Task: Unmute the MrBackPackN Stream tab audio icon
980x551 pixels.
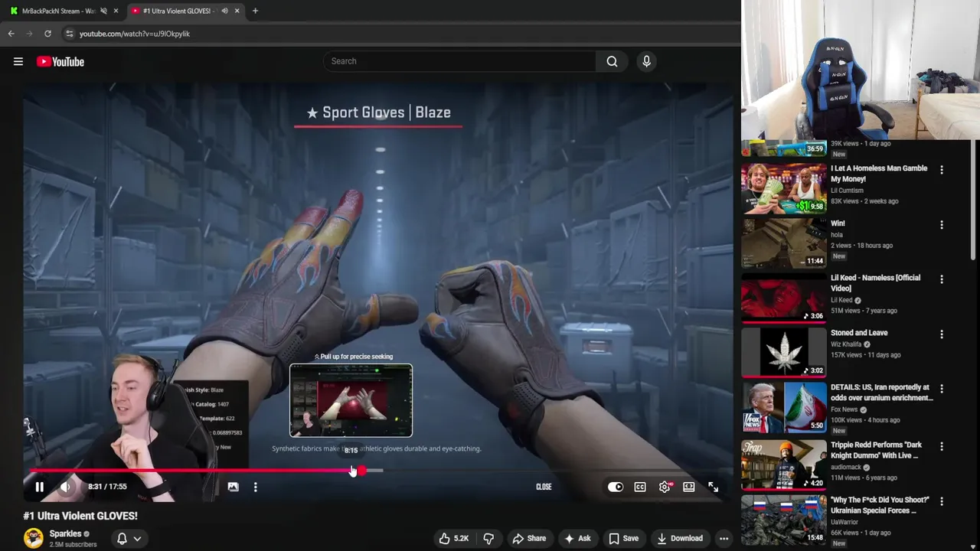Action: point(103,11)
